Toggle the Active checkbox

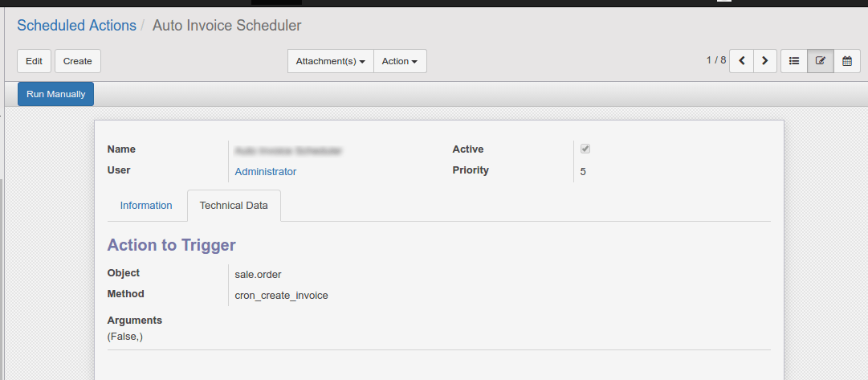click(585, 149)
